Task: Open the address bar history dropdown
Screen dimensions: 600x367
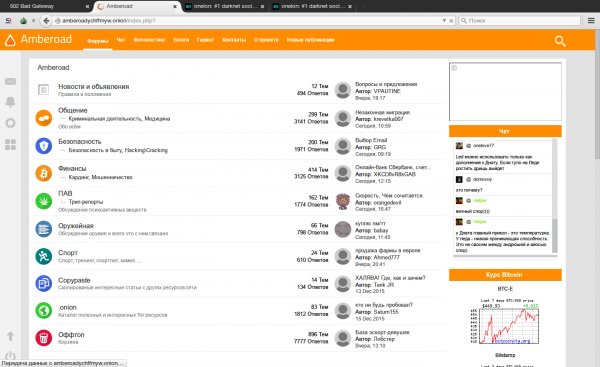Action: [x=444, y=21]
